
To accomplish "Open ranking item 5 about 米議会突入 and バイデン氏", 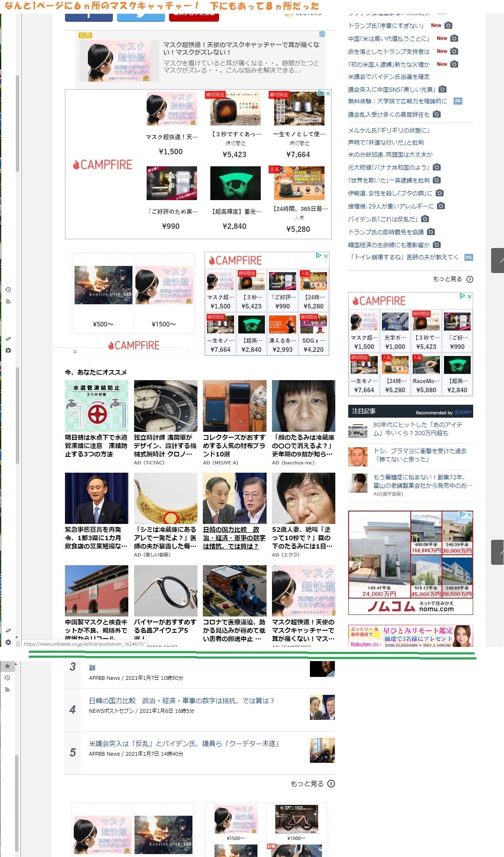I will coord(184,744).
